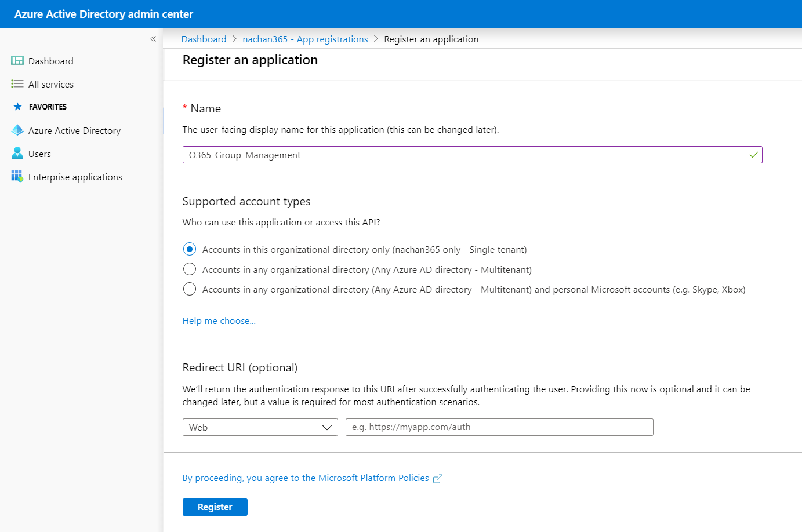The width and height of the screenshot is (802, 532).
Task: Open the Web redirect type dropdown
Action: click(260, 427)
